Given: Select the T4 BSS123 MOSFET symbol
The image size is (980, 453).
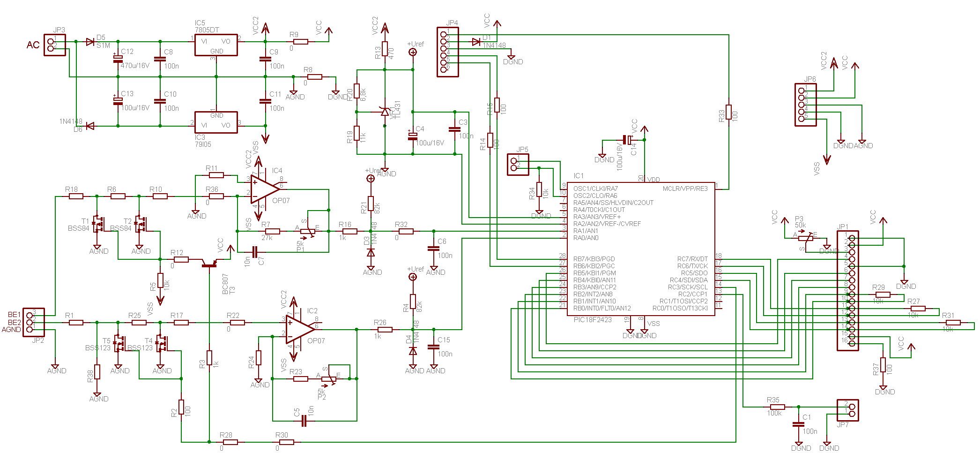Looking at the screenshot, I should [x=161, y=344].
